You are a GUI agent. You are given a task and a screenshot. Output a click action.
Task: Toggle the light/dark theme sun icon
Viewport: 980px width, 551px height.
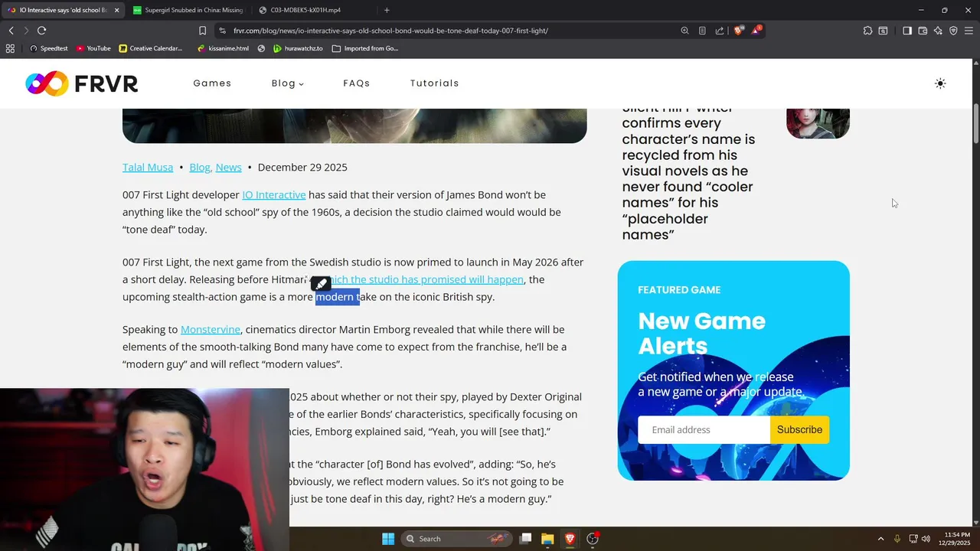coord(940,83)
